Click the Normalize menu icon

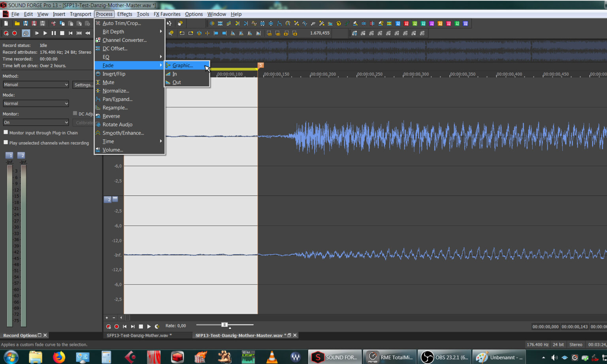coord(98,91)
